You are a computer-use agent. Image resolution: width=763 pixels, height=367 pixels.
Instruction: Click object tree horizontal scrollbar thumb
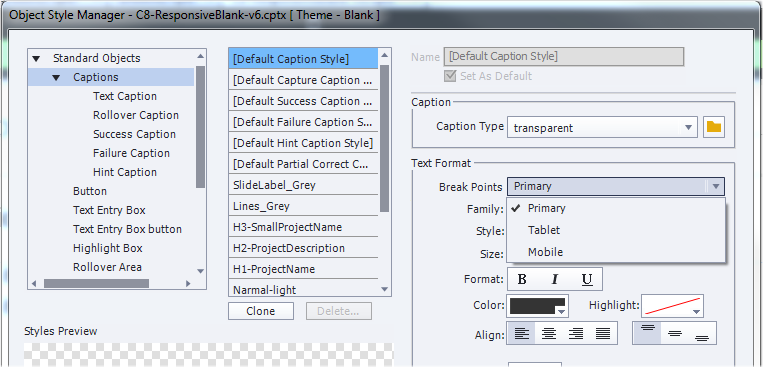click(x=96, y=283)
